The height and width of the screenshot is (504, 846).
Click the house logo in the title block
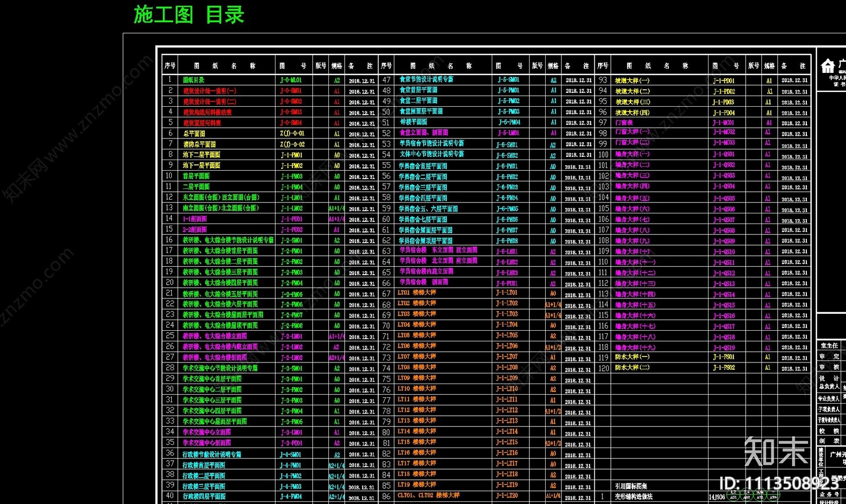[827, 66]
